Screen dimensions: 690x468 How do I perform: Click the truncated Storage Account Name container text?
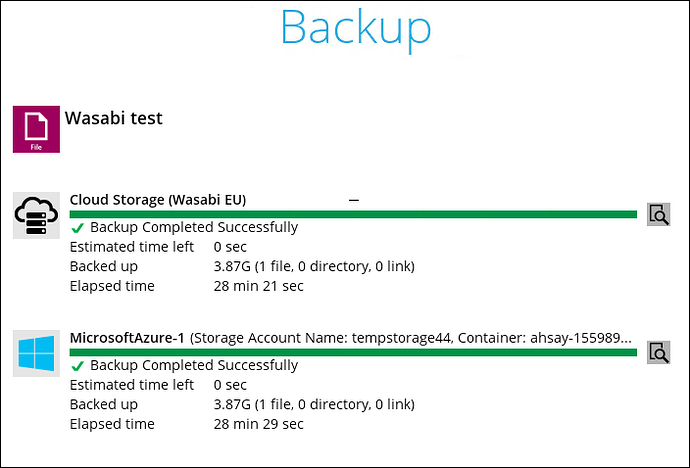pos(411,338)
